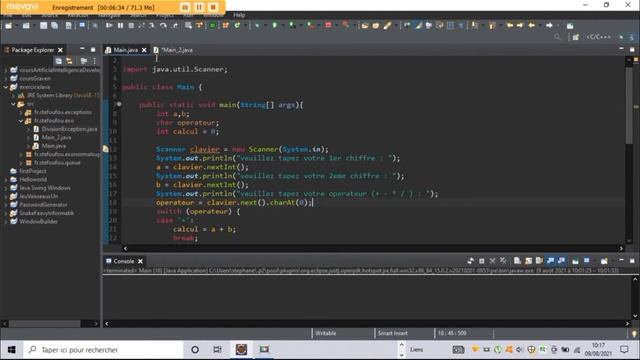The width and height of the screenshot is (640, 360).
Task: Close the Package Explorer view
Action: [x=60, y=50]
